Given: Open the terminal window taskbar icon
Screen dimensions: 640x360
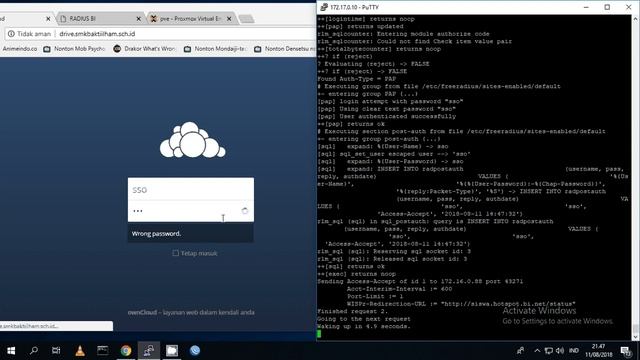Looking at the screenshot, I should 103,351.
